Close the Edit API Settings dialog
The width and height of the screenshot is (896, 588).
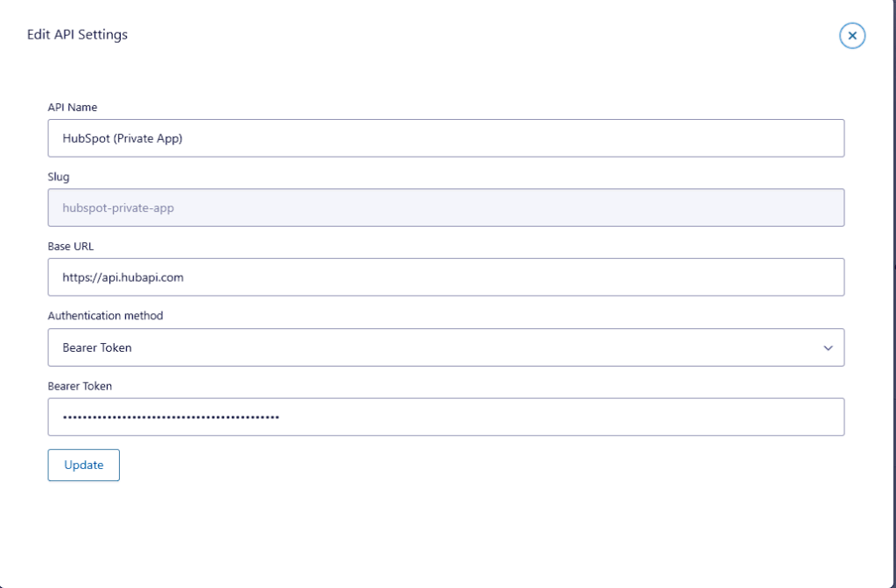click(x=852, y=36)
